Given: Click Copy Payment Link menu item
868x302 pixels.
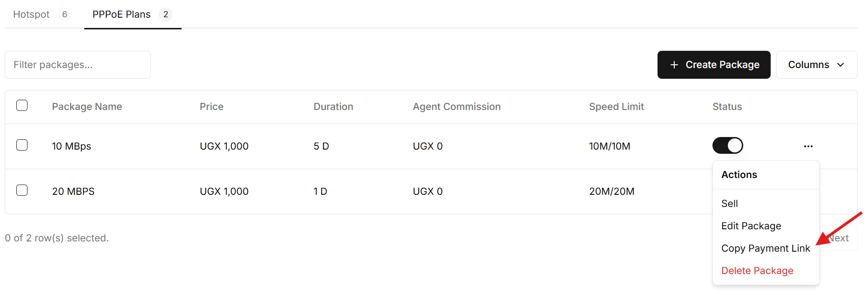Looking at the screenshot, I should [x=765, y=248].
